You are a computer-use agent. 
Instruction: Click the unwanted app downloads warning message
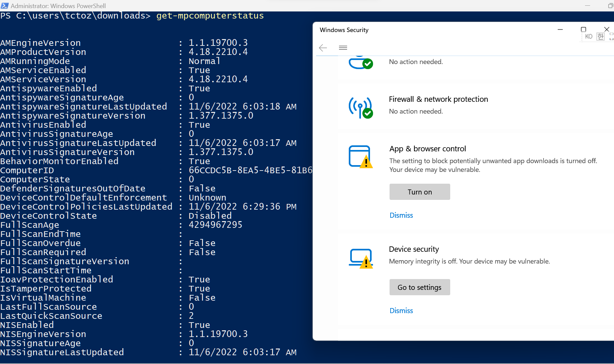coord(493,165)
